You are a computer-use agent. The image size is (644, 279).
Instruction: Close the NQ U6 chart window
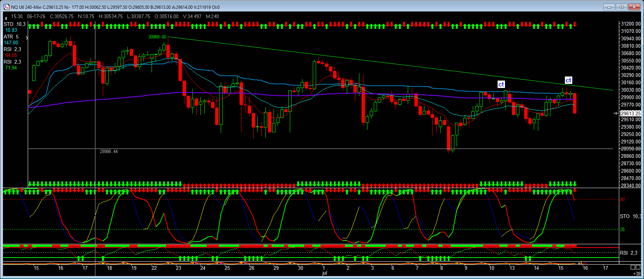point(635,7)
